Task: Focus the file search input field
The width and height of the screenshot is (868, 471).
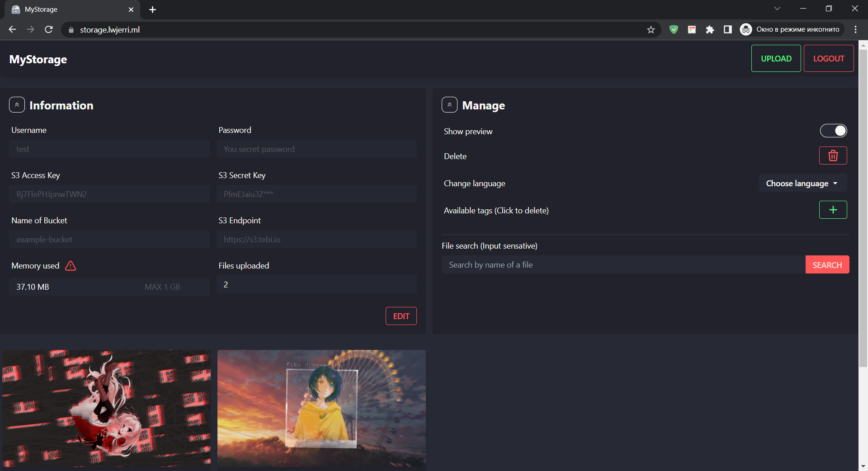Action: point(623,265)
